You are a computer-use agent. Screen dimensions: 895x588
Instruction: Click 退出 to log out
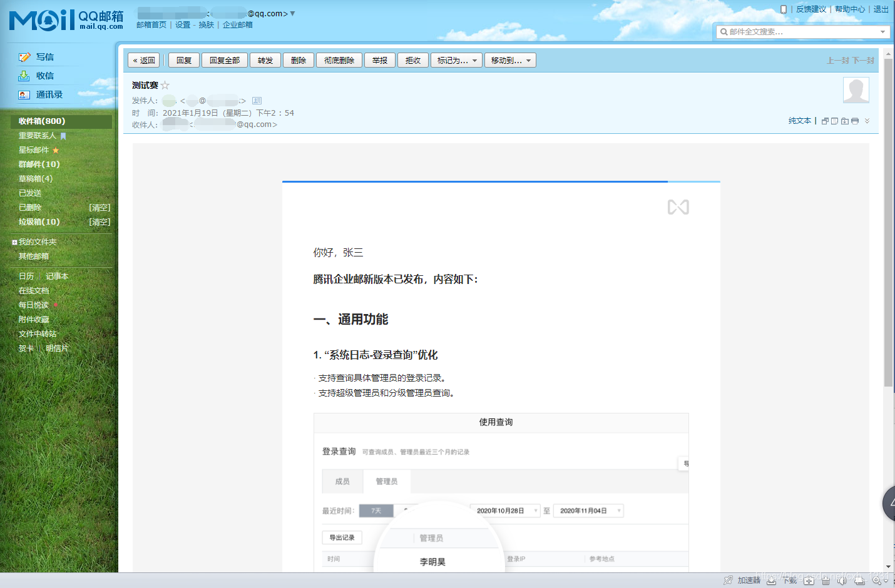coord(881,9)
